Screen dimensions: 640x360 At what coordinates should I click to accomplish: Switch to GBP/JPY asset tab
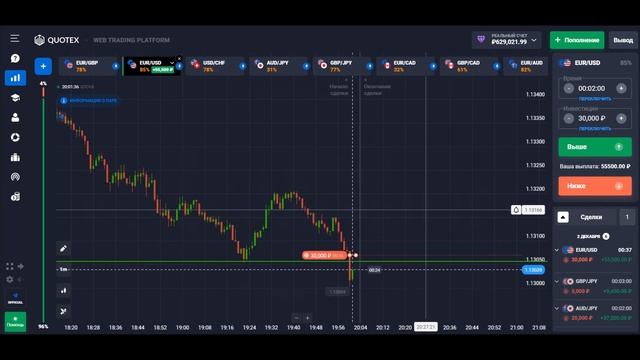340,66
